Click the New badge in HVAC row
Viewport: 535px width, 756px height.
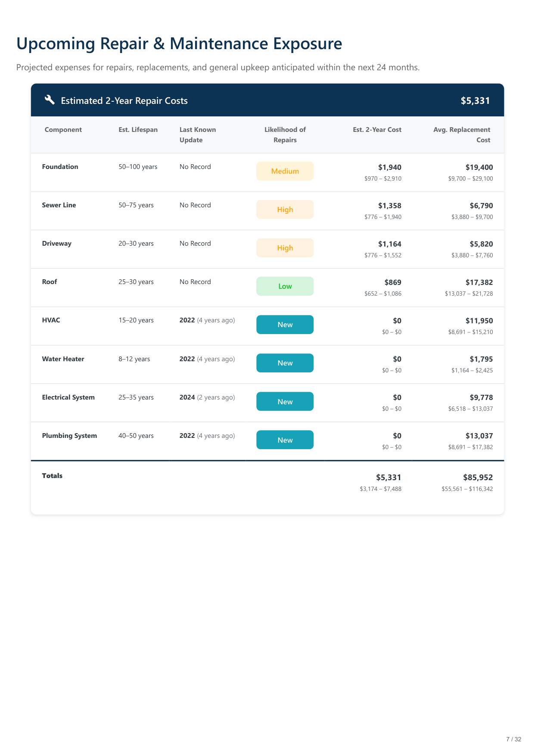(285, 325)
